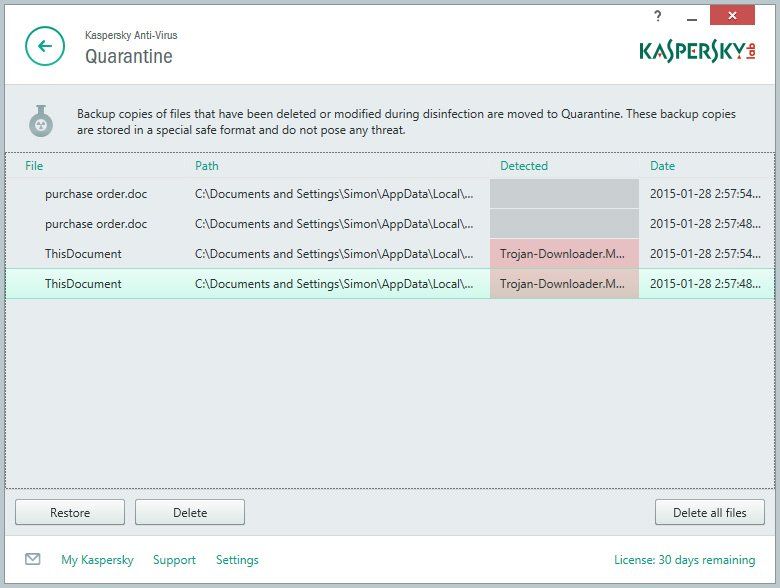
Task: Click empty Detected cell of first purchase order.doc
Action: [564, 194]
